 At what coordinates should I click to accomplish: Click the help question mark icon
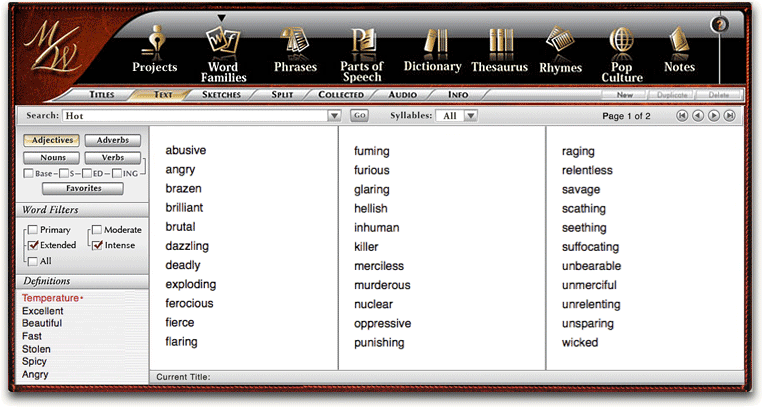click(x=719, y=24)
